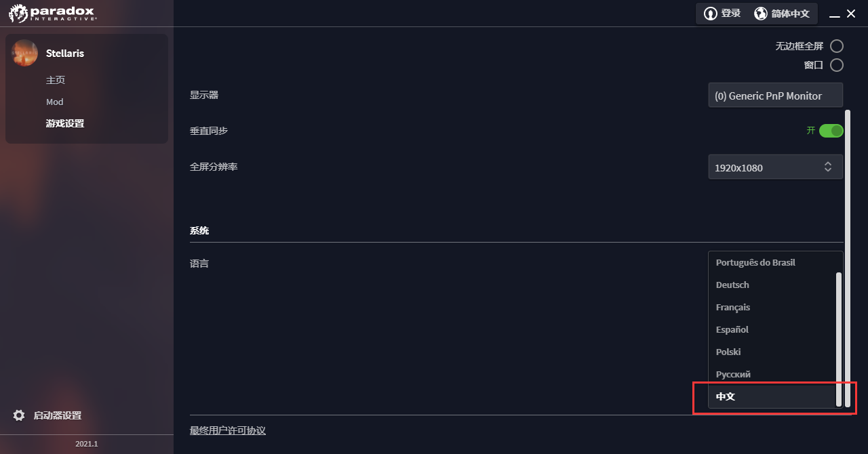
Task: Click the Stellaris game thumbnail
Action: tap(25, 53)
